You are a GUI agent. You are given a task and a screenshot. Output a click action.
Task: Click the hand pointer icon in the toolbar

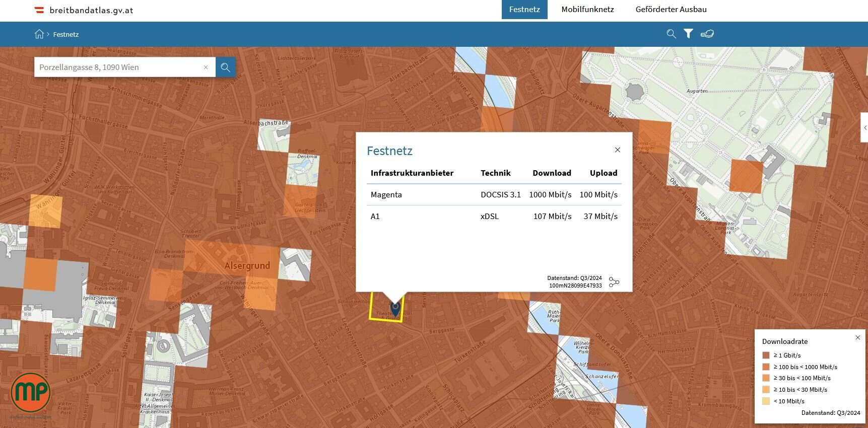[x=707, y=34]
